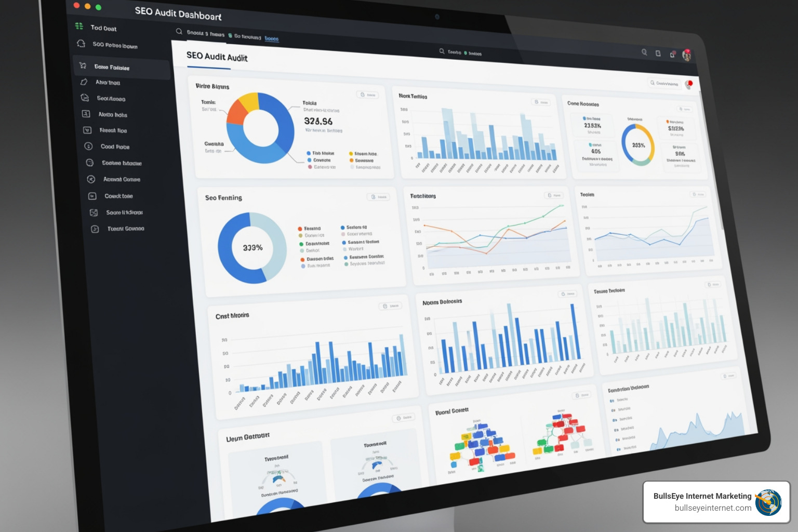Open the options button on the Fetohibors card
This screenshot has width=798, height=532.
pos(554,195)
